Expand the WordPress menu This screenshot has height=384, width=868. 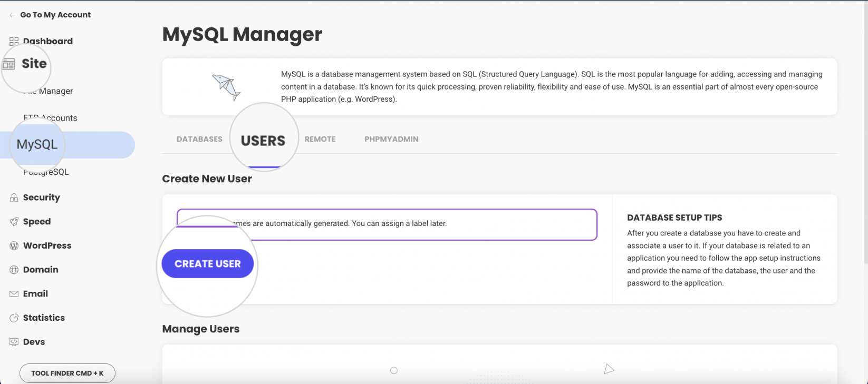click(x=47, y=245)
